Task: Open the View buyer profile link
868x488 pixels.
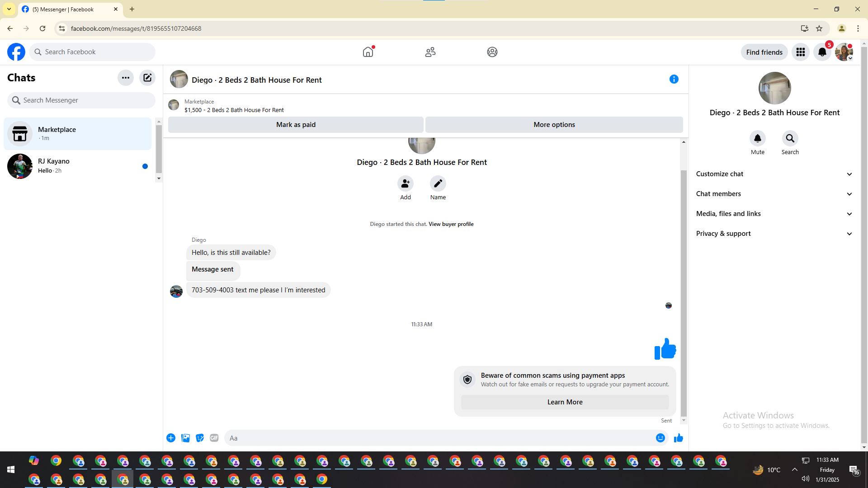Action: (x=451, y=224)
